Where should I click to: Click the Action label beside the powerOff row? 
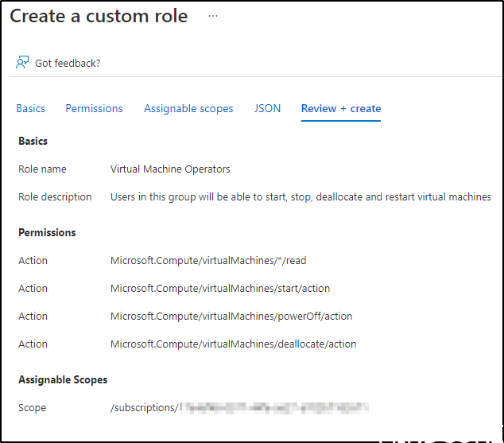(33, 317)
